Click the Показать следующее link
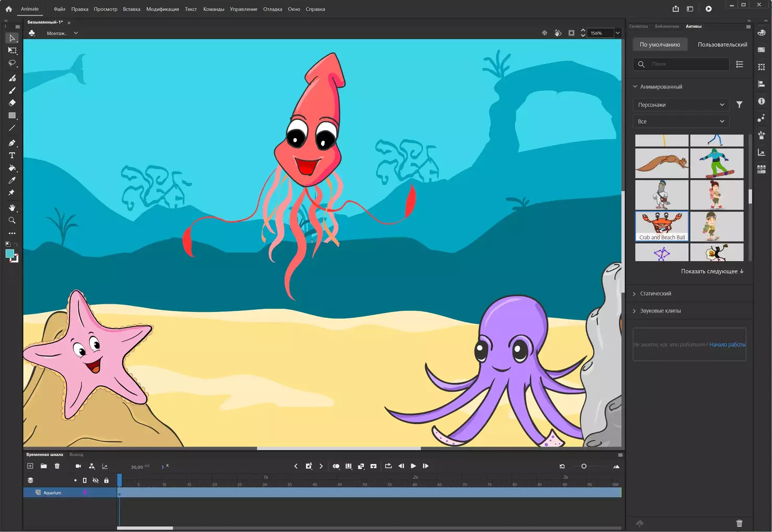Viewport: 772px width, 532px height. point(712,271)
